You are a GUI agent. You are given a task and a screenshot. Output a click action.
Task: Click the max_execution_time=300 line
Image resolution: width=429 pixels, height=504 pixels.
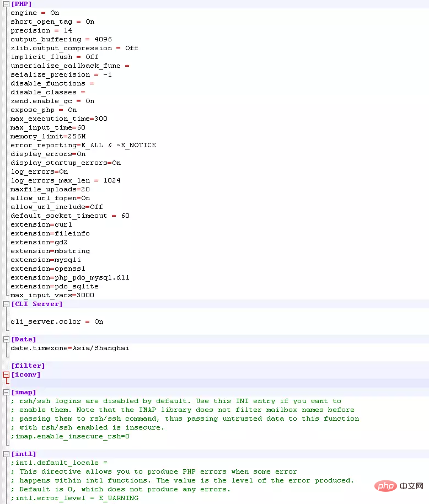(x=59, y=119)
